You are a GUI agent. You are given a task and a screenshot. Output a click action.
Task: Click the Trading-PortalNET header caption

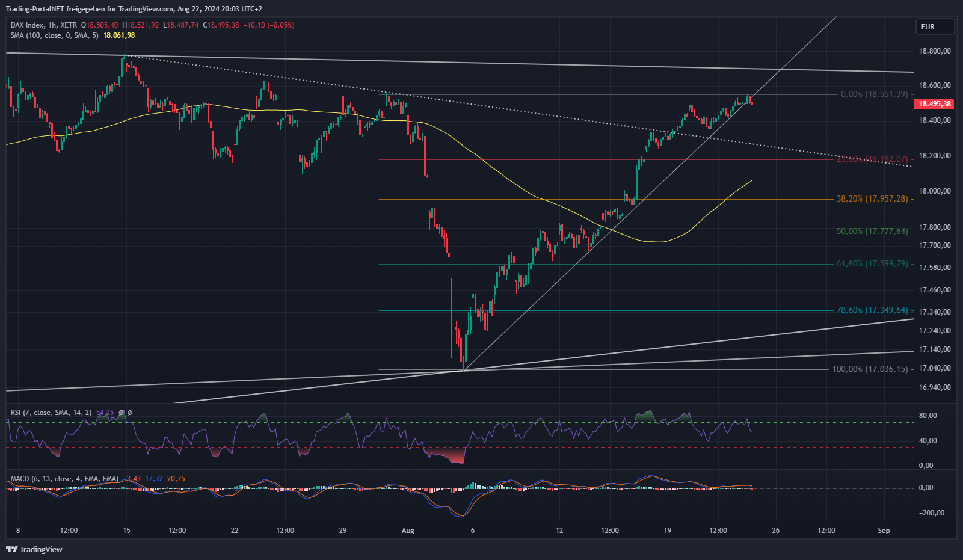(134, 9)
